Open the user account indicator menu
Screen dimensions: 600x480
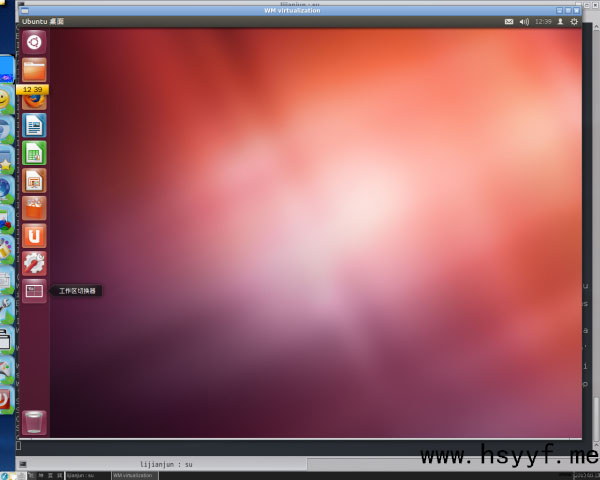tap(560, 21)
